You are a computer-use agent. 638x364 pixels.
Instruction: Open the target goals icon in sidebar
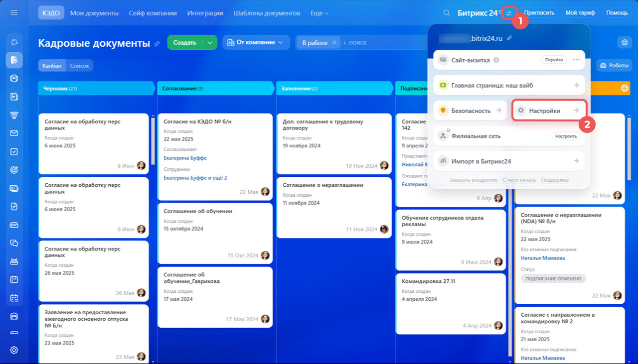tap(14, 170)
